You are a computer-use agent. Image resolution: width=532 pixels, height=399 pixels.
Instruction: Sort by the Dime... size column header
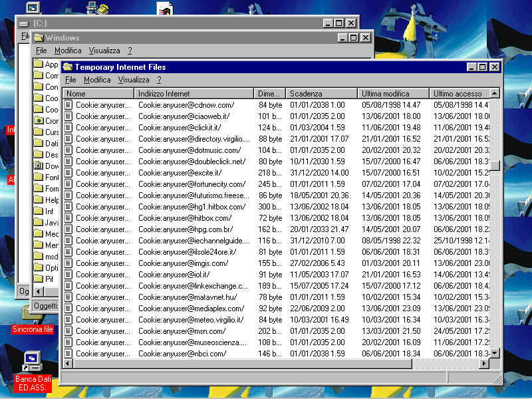pos(270,93)
